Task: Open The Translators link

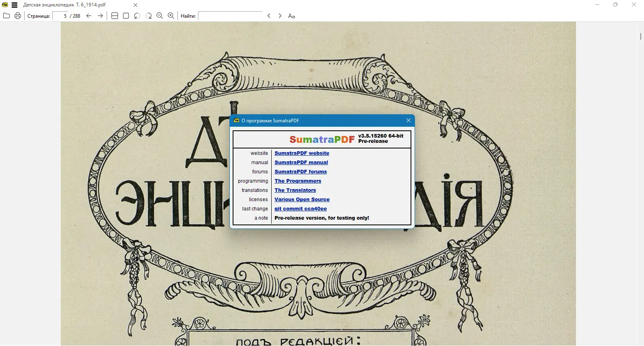Action: [295, 190]
